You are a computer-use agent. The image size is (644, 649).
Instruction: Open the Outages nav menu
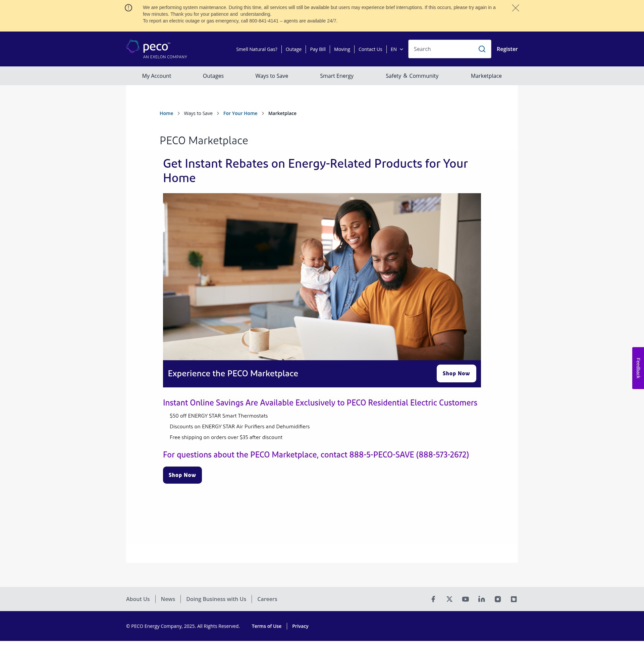[213, 76]
